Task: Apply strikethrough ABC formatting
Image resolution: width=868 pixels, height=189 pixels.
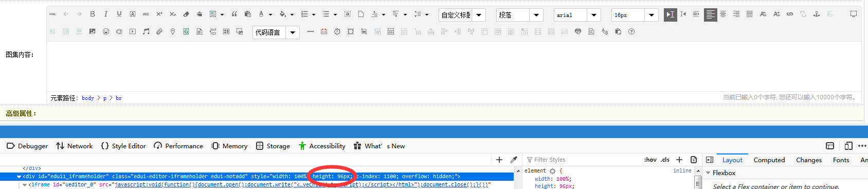Action: pyautogui.click(x=146, y=14)
